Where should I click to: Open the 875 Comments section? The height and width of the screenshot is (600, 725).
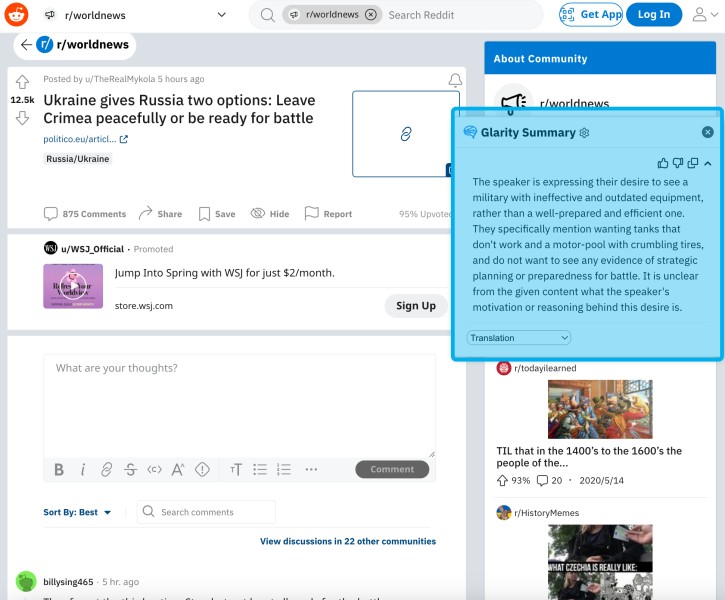[x=85, y=214]
